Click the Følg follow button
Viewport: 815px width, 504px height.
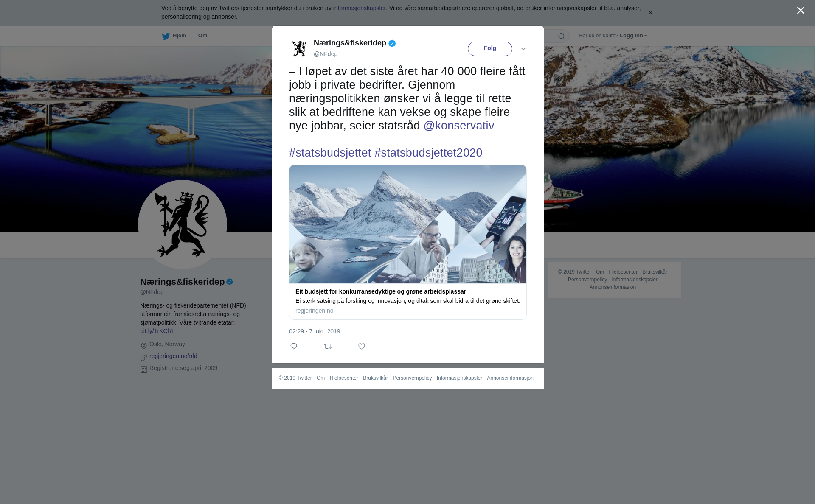[x=490, y=48]
